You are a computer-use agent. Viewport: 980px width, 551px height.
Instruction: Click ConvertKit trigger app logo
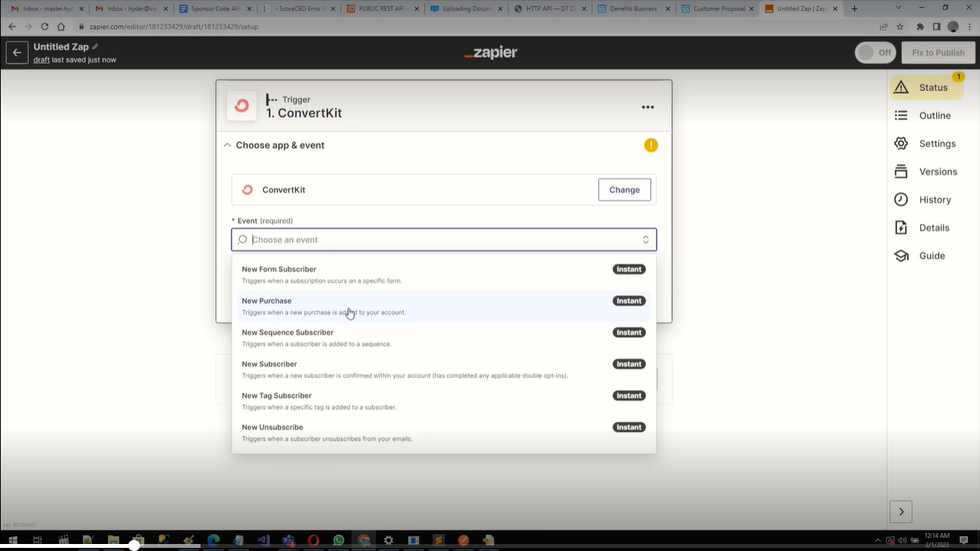click(242, 106)
